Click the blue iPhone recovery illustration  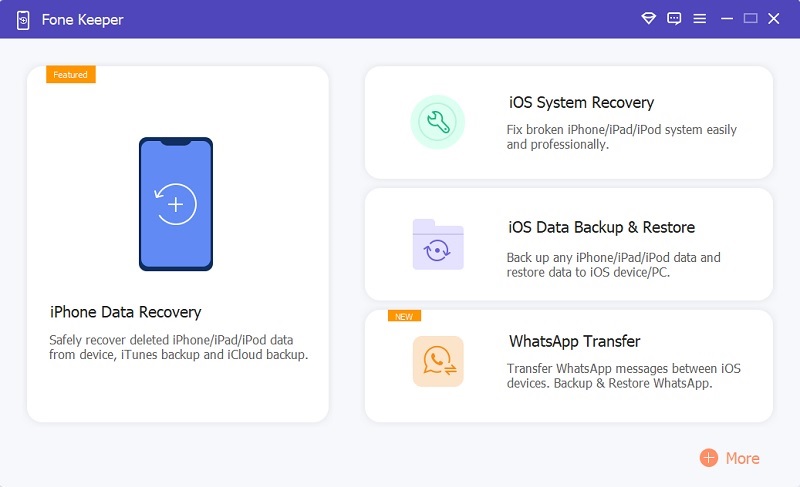coord(176,204)
